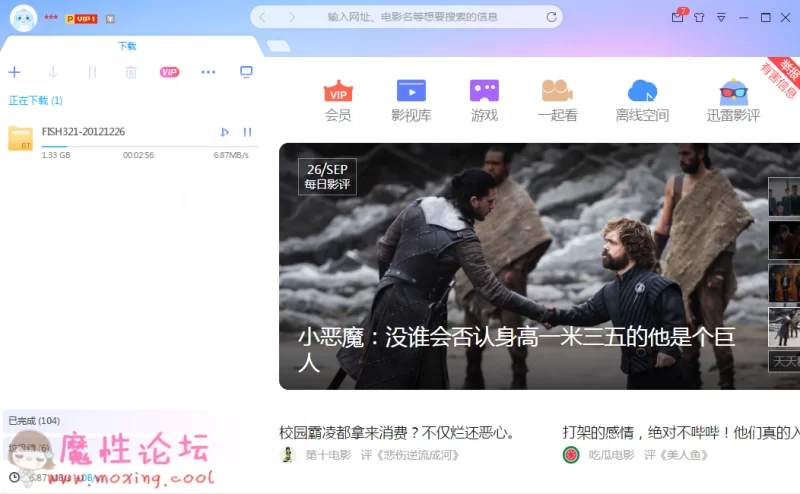800x494 pixels.
Task: Click the 举报有害信息 red ribbon
Action: click(x=781, y=78)
